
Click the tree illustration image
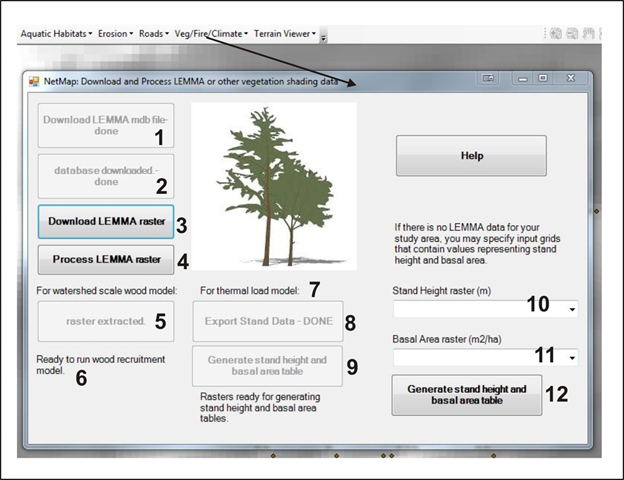pyautogui.click(x=273, y=185)
